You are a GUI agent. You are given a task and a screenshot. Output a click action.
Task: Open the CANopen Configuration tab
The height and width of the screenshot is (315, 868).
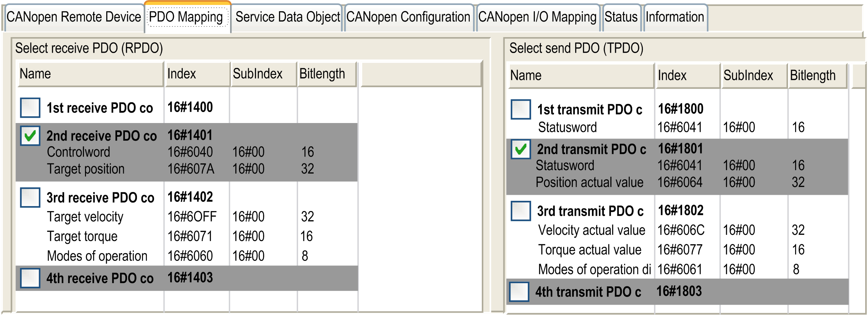pos(408,17)
